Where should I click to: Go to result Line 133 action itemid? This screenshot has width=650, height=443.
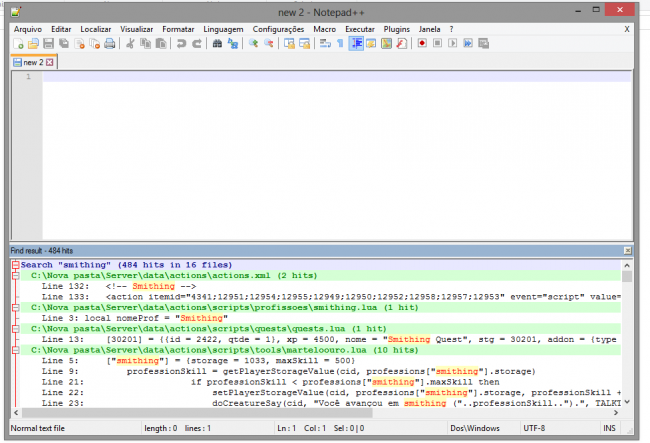pyautogui.click(x=331, y=297)
